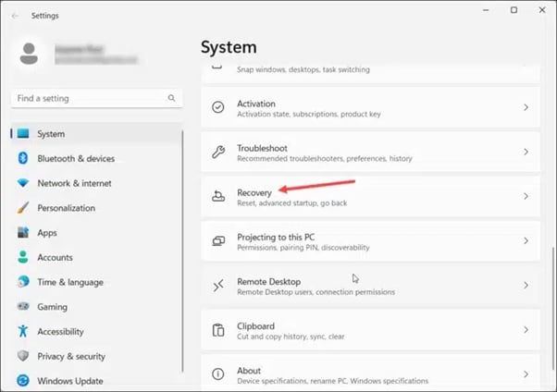Expand the Activation row chevron

click(x=526, y=107)
